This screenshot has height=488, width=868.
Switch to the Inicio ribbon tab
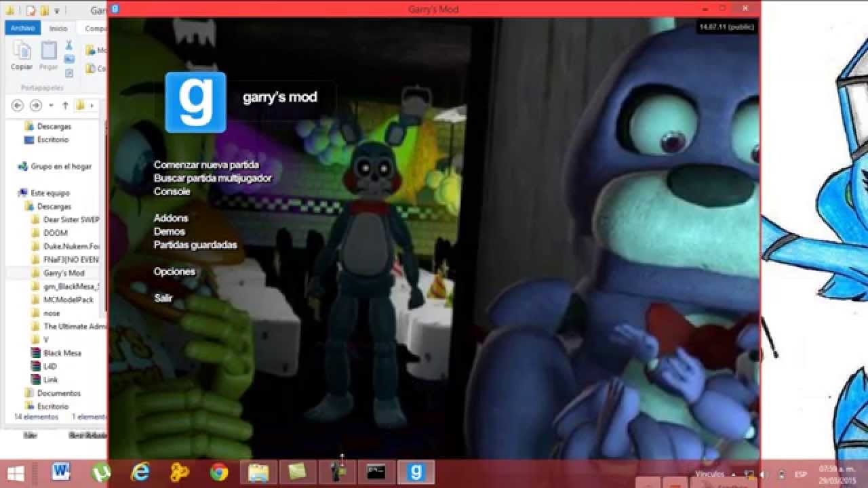tap(58, 28)
